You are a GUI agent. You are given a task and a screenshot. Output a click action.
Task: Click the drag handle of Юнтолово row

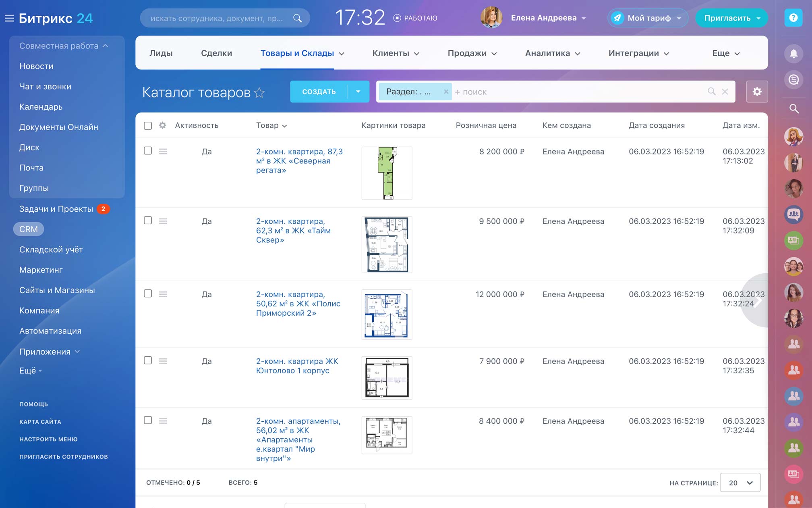pos(163,361)
